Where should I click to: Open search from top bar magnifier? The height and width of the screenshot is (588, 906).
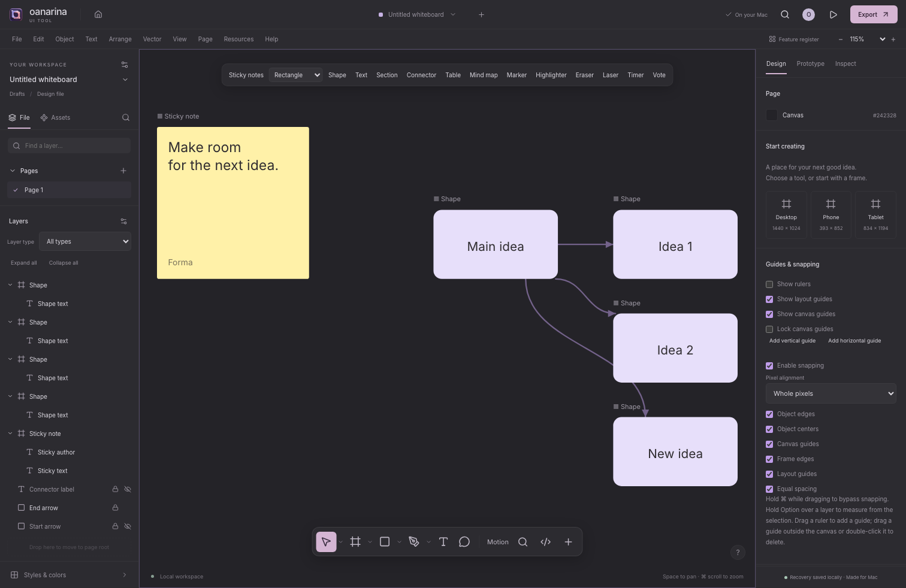[x=785, y=14]
